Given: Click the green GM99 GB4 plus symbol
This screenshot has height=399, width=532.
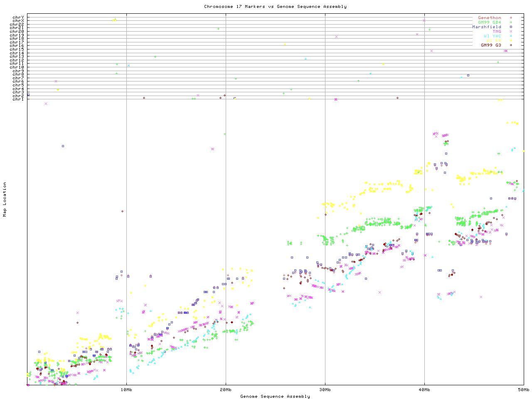Looking at the screenshot, I should (x=511, y=22).
